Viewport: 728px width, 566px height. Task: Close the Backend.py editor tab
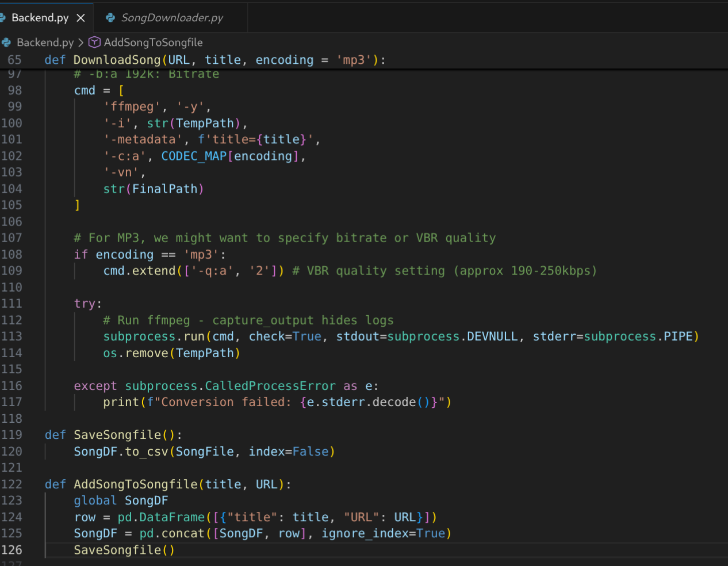(81, 18)
